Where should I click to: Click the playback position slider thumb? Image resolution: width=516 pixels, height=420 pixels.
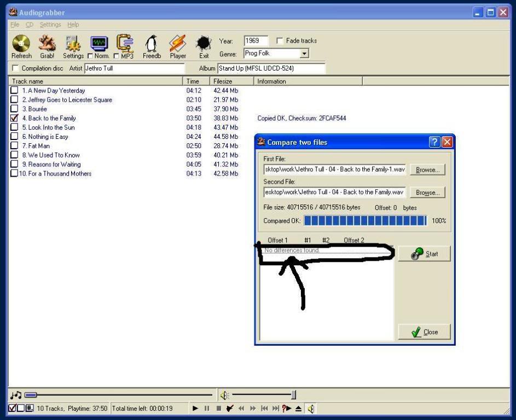coord(31,395)
